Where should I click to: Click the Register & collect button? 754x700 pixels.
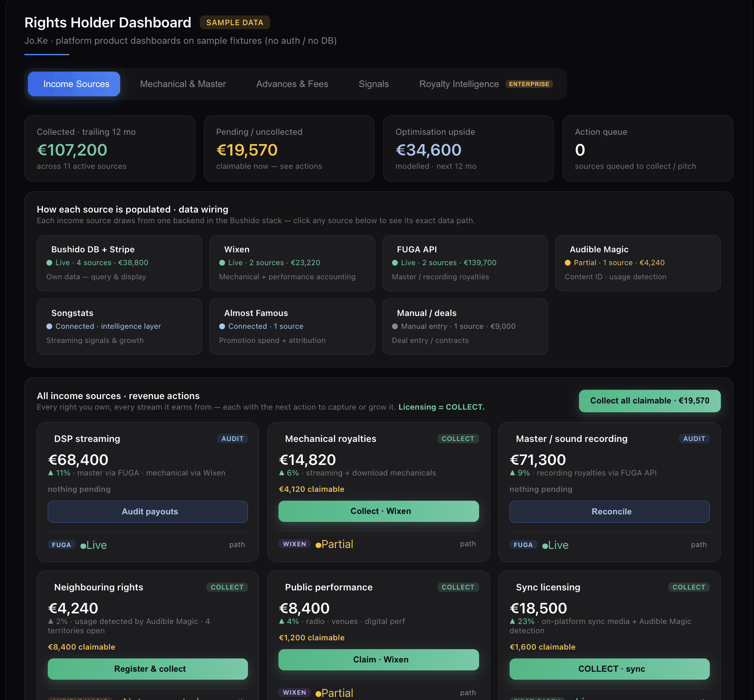point(148,669)
